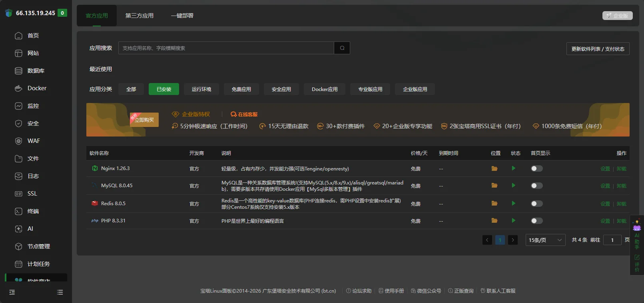The width and height of the screenshot is (644, 303).
Task: Collapse the sidebar with bottom-left menu icon
Action: [12, 292]
